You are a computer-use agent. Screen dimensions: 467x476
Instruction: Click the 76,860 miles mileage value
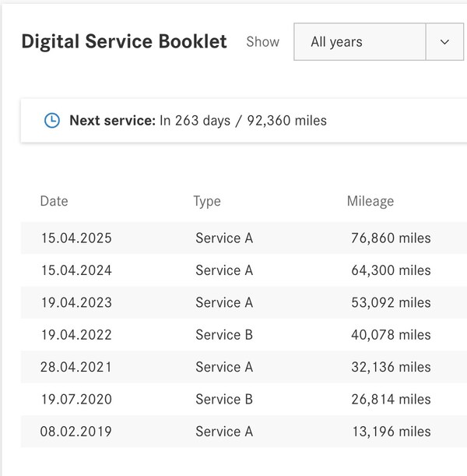[x=391, y=238]
